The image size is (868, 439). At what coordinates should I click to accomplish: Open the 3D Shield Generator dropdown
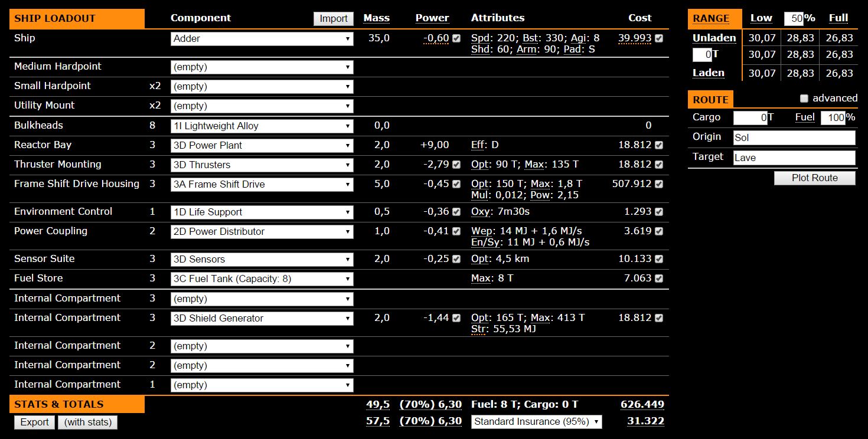click(x=262, y=319)
